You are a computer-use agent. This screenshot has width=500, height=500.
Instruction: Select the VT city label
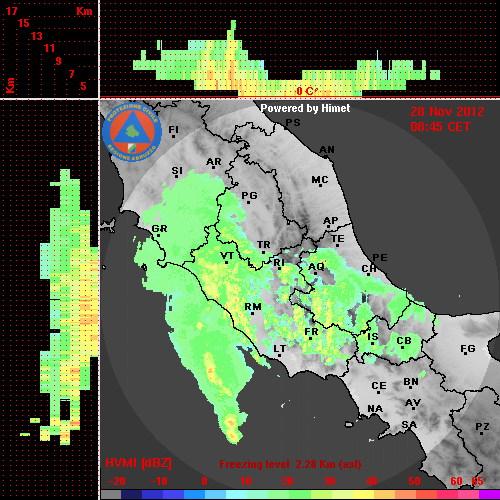click(x=227, y=256)
